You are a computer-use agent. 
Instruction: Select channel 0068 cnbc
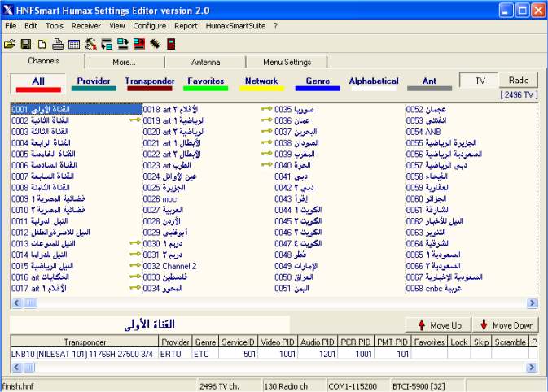pos(434,289)
